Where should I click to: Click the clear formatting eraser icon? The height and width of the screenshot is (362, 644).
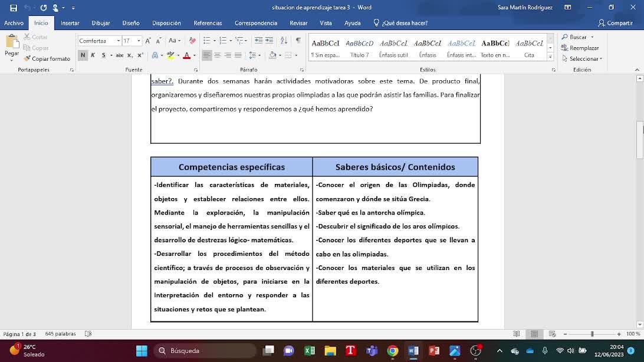point(192,41)
